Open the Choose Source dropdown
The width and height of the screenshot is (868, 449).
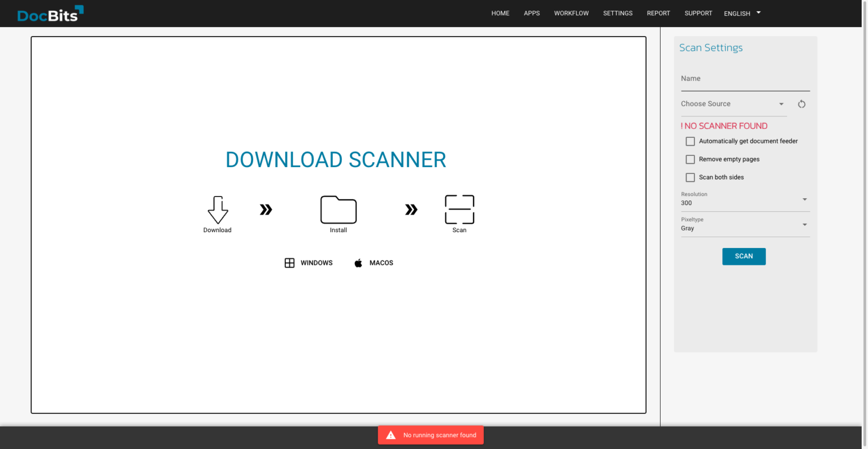click(x=732, y=104)
